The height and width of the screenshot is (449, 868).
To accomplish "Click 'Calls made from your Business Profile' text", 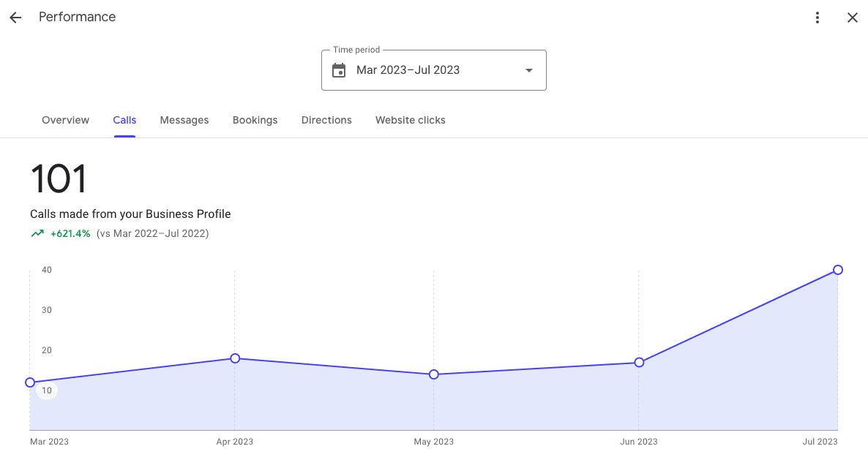I will pos(130,214).
